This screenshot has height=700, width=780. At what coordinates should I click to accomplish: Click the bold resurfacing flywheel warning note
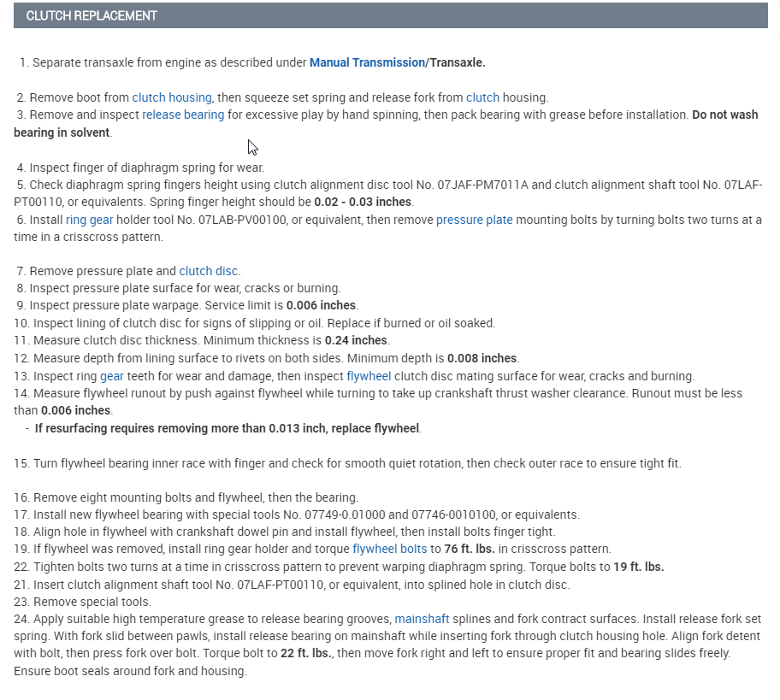click(x=227, y=428)
